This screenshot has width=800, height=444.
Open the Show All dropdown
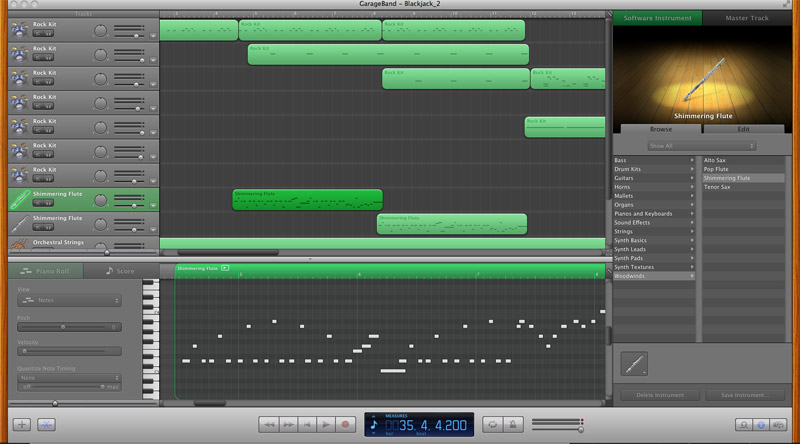click(x=702, y=146)
